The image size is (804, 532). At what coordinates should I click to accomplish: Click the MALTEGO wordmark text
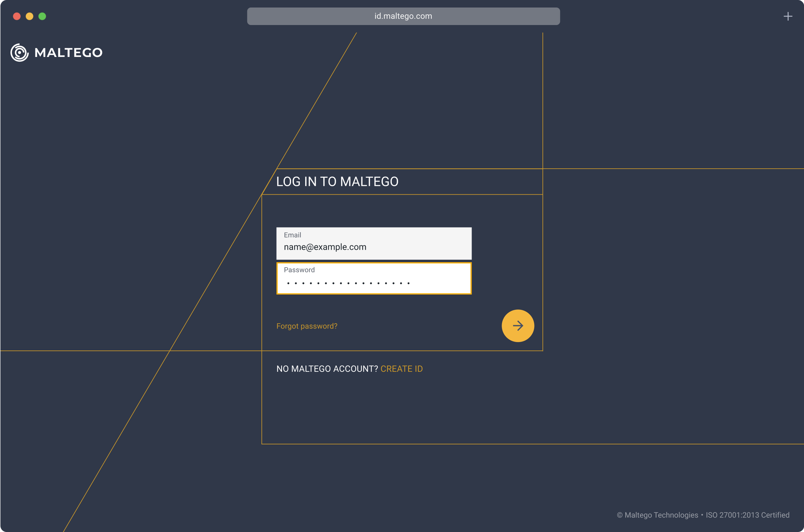(69, 53)
